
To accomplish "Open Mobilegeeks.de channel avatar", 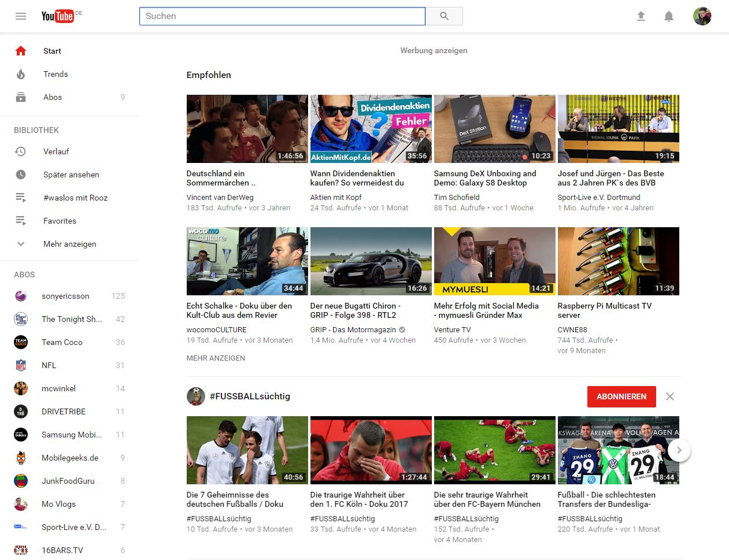I will [21, 458].
